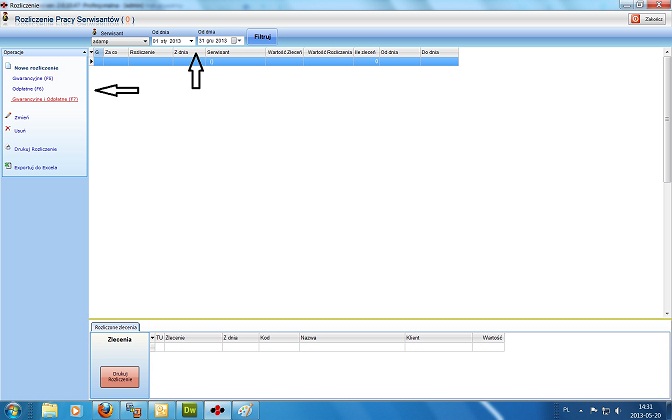Sort main grid by Do dnia column
This screenshot has width=672, height=420.
(439, 52)
